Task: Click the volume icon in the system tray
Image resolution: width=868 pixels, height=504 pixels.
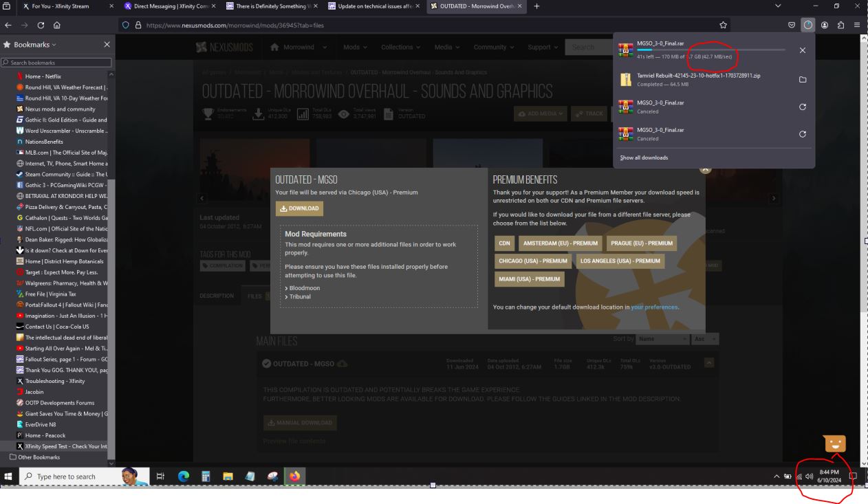Action: coord(810,476)
